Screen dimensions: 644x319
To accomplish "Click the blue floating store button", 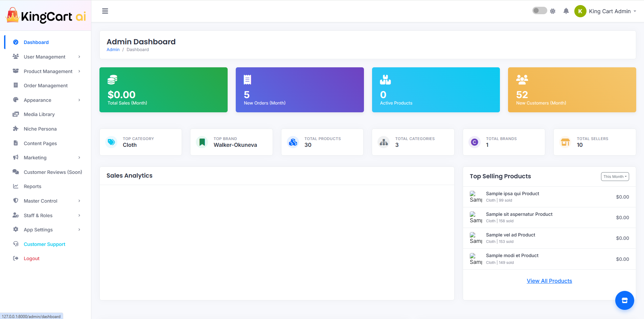I will (624, 300).
